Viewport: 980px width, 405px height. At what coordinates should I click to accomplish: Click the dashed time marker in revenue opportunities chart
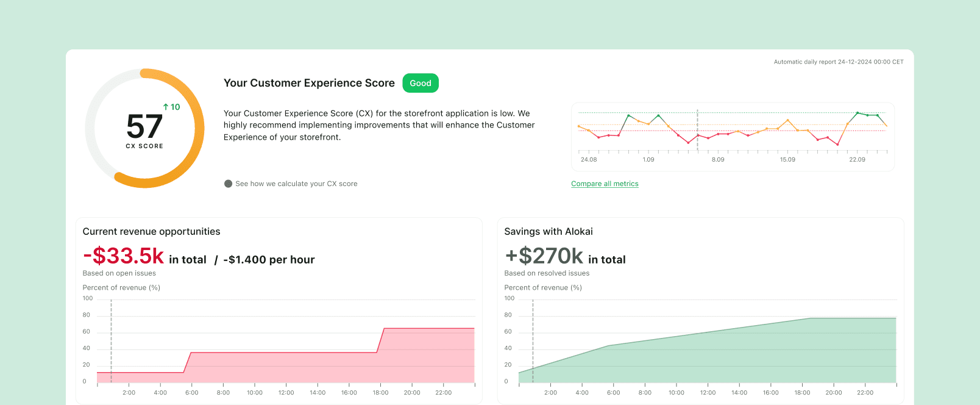tap(111, 342)
